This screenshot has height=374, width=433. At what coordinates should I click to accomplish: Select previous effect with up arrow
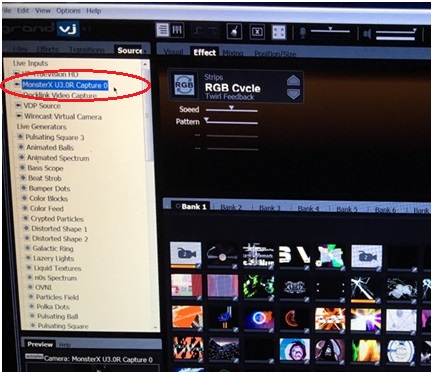(293, 80)
